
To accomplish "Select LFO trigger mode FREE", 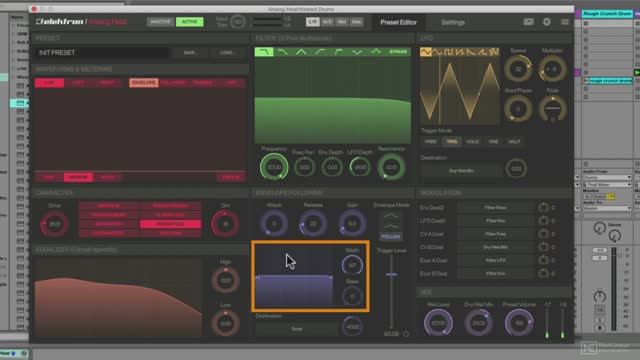I will point(431,142).
